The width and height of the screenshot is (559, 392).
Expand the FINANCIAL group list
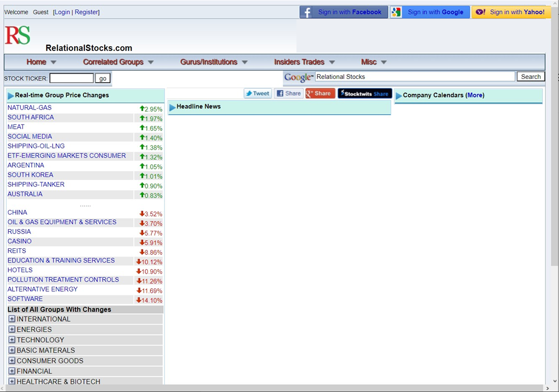(12, 371)
